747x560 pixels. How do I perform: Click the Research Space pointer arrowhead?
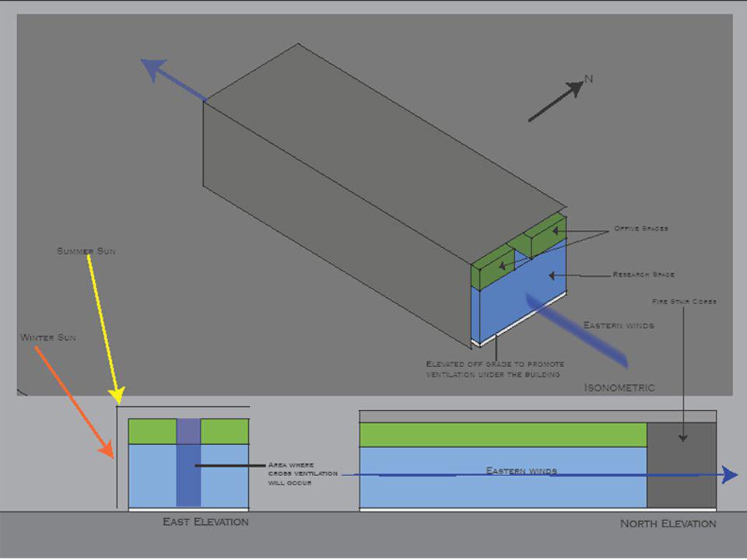coord(552,275)
